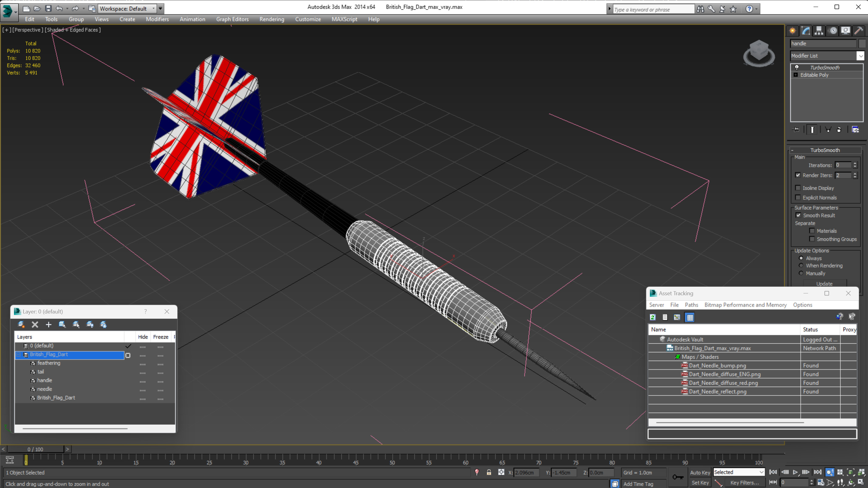Image resolution: width=868 pixels, height=488 pixels.
Task: Open the Graph Editors menu
Action: point(232,19)
